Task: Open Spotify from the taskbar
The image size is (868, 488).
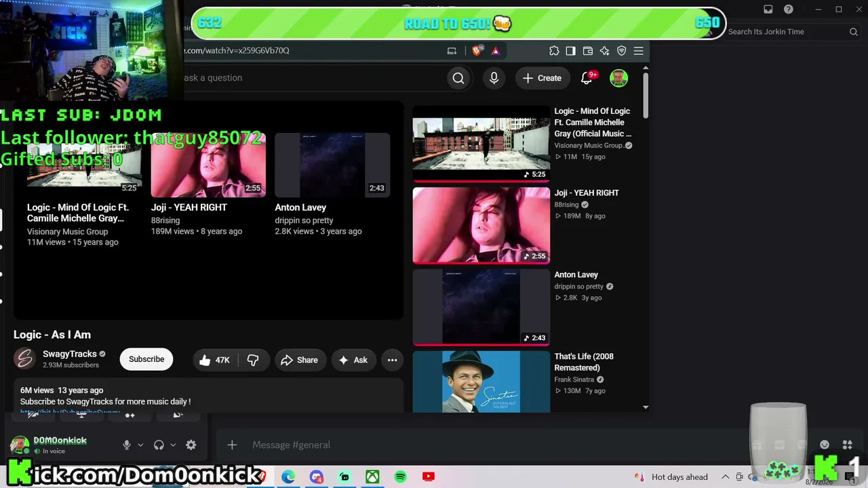Action: coord(400,477)
